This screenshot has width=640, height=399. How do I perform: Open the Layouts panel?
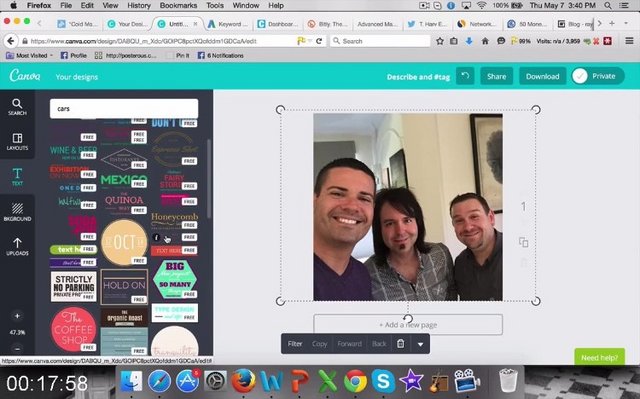click(x=17, y=142)
